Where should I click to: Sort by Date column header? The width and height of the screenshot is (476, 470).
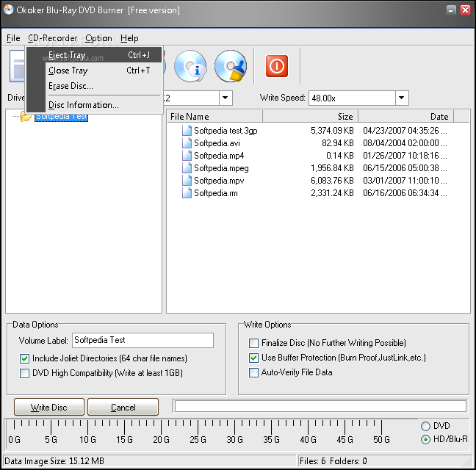[x=406, y=117]
